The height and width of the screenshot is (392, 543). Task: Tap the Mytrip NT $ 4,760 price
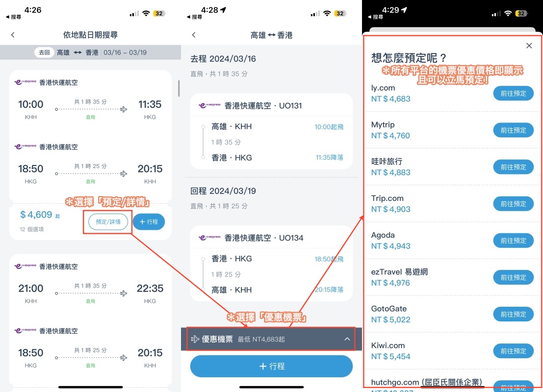point(390,136)
